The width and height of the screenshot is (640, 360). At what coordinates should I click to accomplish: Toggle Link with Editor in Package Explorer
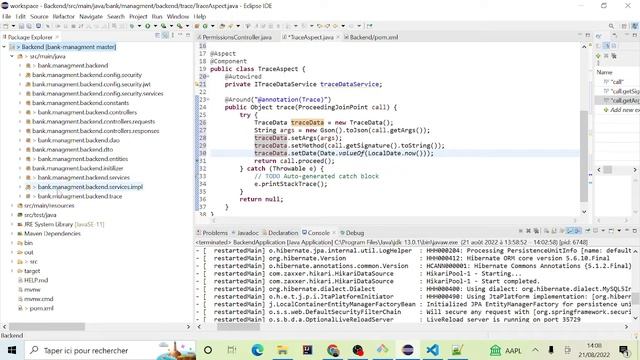165,36
